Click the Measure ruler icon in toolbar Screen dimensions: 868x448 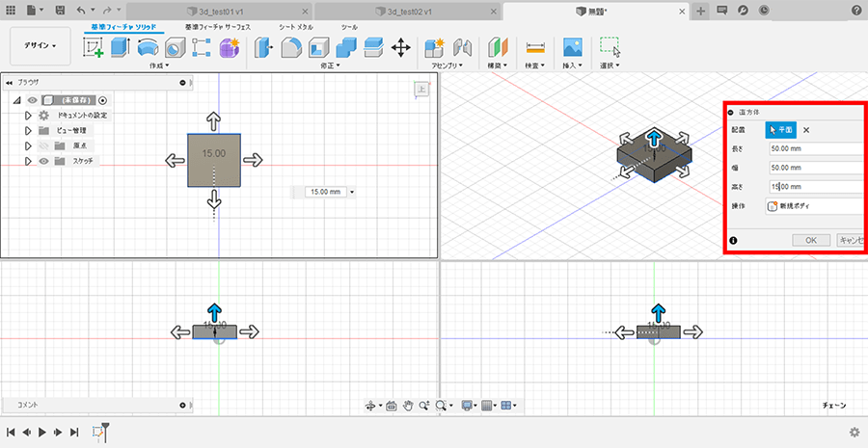tap(535, 47)
